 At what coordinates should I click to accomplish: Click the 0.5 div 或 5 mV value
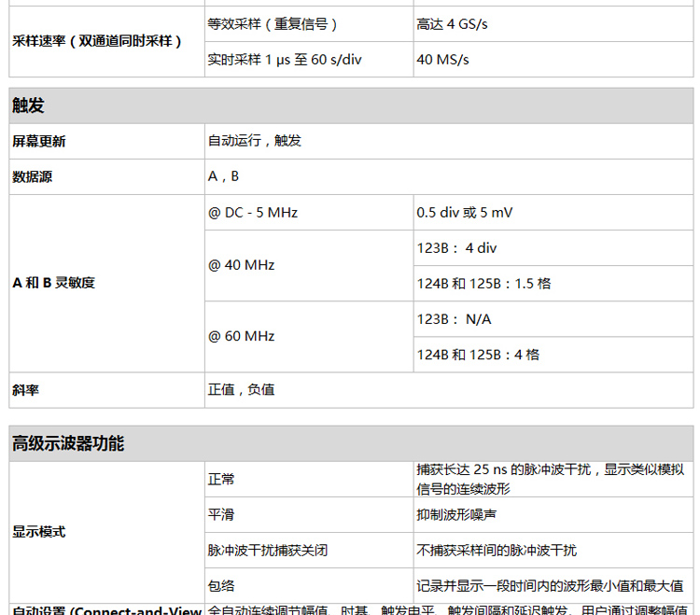pyautogui.click(x=465, y=212)
